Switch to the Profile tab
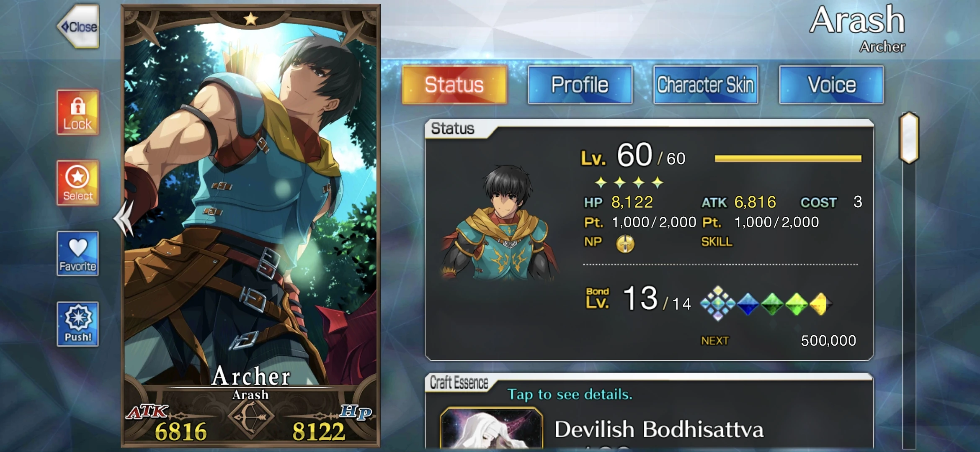The width and height of the screenshot is (980, 452). [x=580, y=85]
